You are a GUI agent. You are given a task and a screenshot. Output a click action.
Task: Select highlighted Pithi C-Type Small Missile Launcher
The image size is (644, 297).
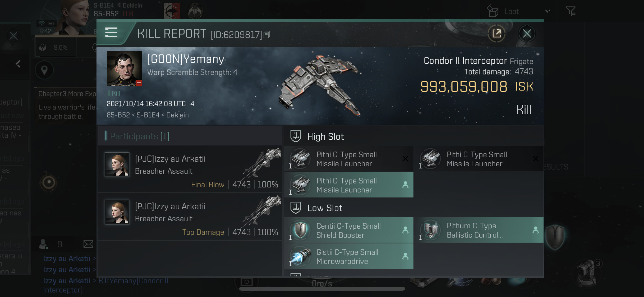(348, 185)
